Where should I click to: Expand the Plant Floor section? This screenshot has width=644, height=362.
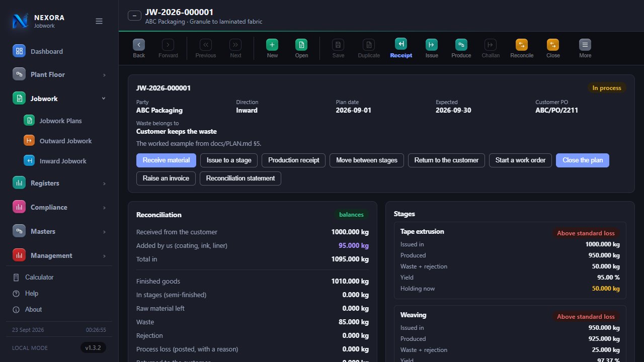click(x=59, y=74)
